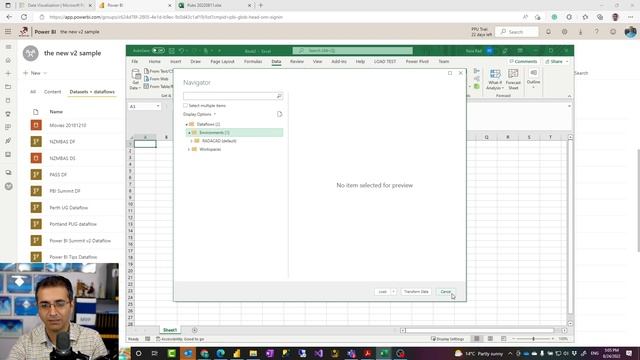Add a new sheet with plus icon
Screen dimensions: 640x360
click(195, 330)
